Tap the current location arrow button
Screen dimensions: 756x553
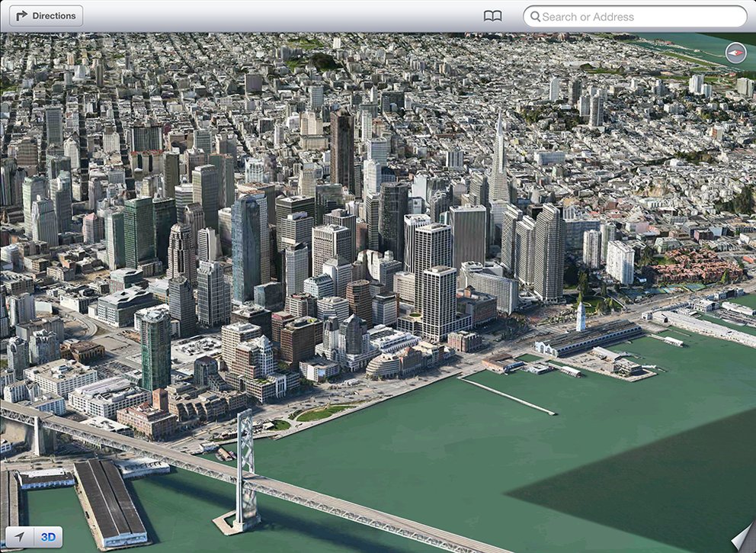(x=19, y=537)
